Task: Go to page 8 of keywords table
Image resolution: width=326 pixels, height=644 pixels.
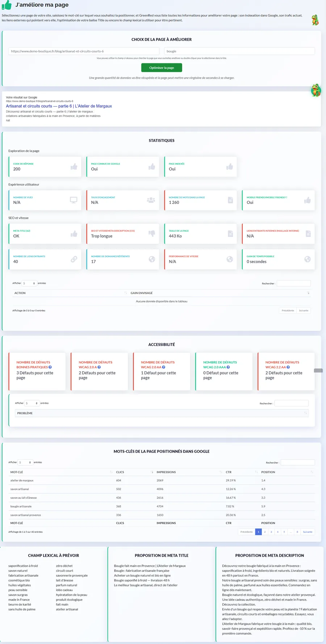Action: tap(297, 532)
